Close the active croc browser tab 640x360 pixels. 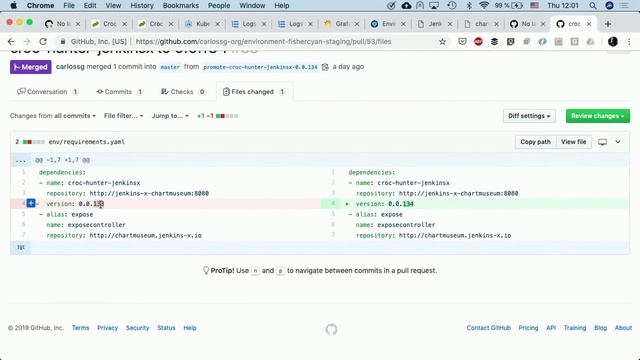click(589, 24)
